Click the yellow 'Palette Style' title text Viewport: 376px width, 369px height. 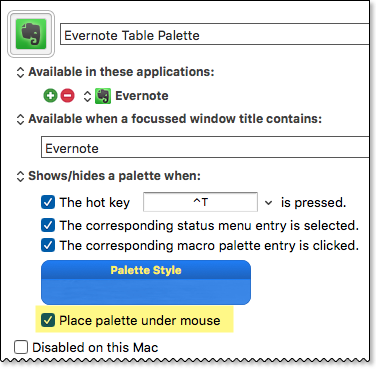(146, 270)
